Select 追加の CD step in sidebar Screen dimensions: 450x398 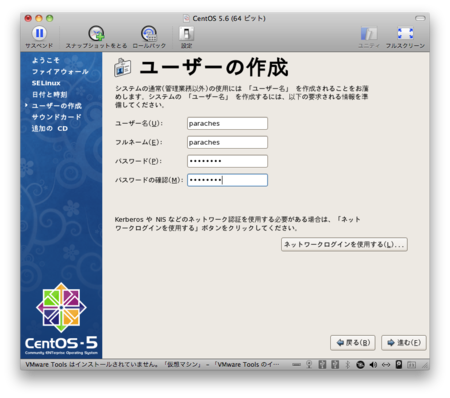click(x=50, y=129)
